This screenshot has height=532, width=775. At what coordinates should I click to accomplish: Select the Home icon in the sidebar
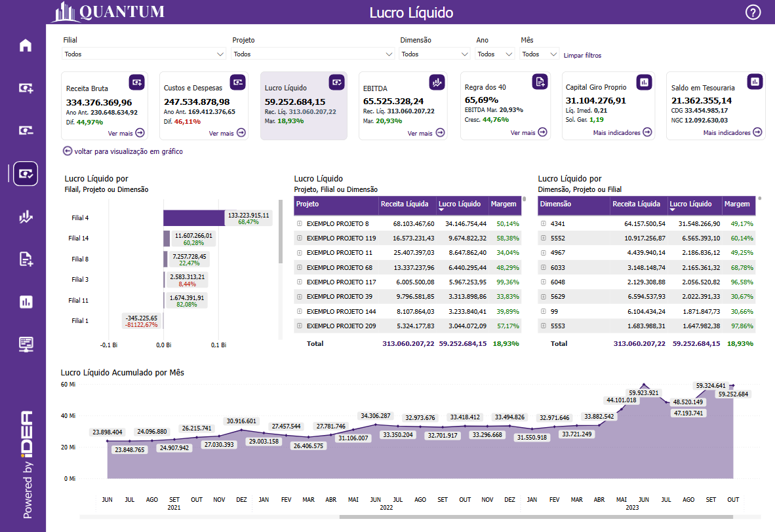(25, 45)
